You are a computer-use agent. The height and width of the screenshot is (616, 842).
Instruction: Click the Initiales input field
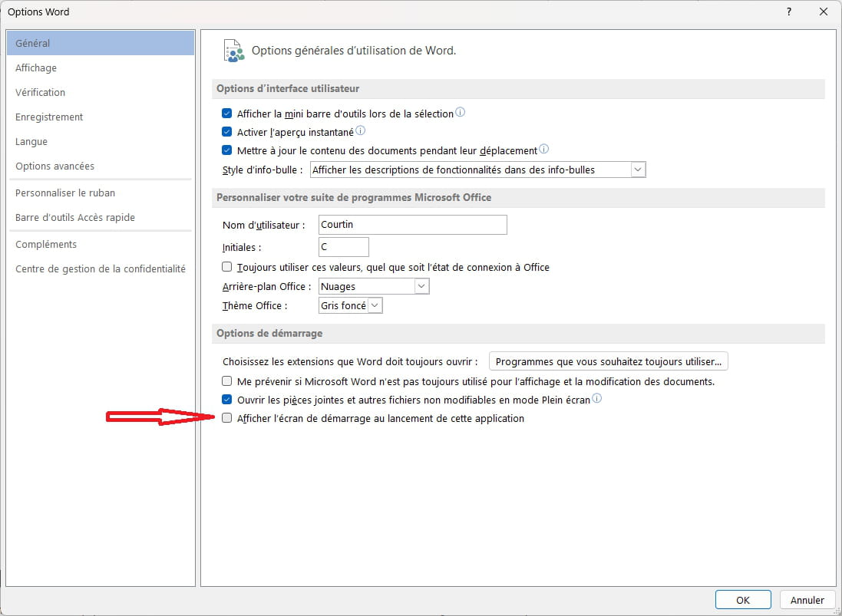(344, 247)
